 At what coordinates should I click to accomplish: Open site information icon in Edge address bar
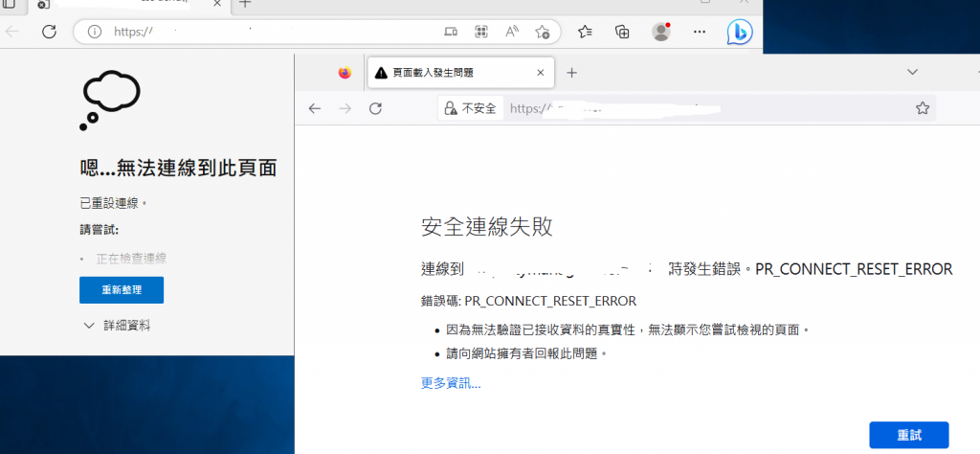(x=95, y=32)
